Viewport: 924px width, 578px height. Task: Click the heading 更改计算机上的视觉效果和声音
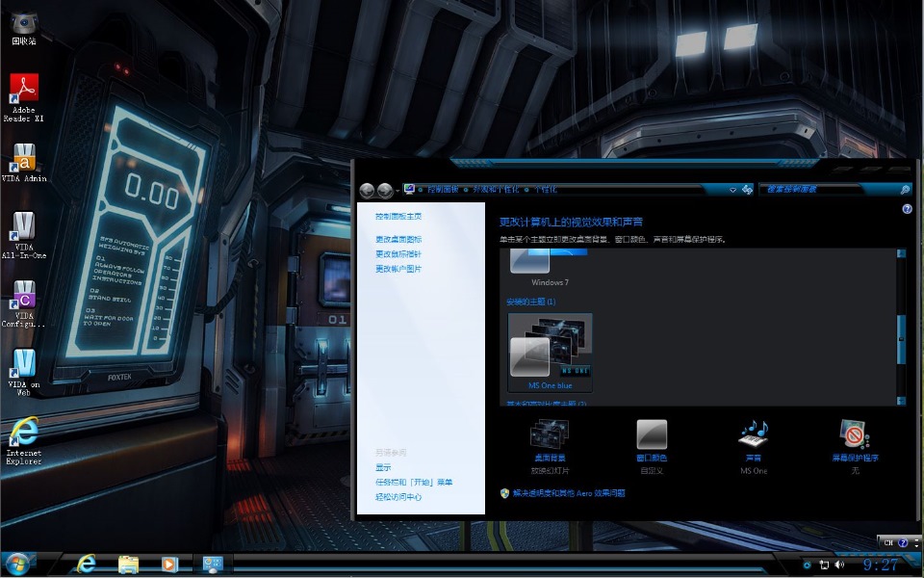[x=571, y=223]
